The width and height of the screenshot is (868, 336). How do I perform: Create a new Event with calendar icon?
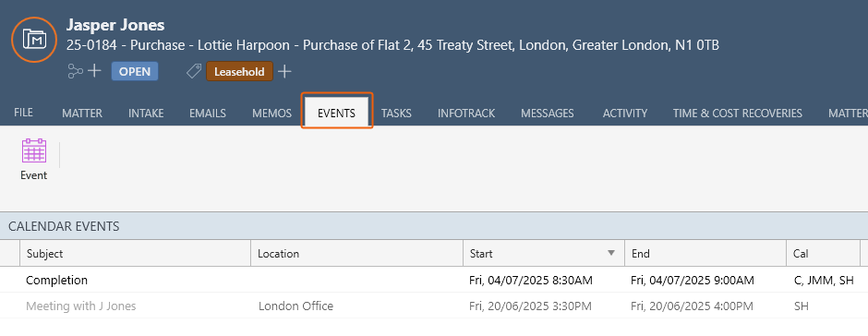coord(34,160)
